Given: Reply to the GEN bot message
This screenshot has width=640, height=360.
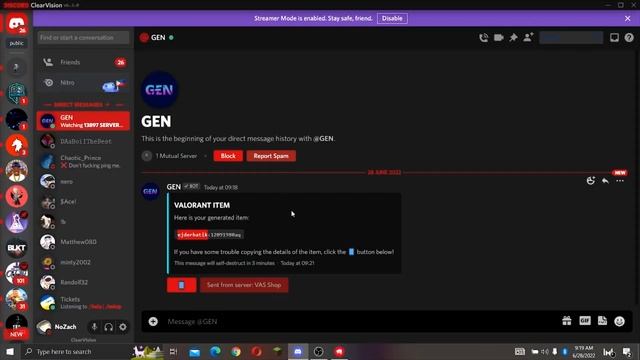Looking at the screenshot, I should click(x=605, y=181).
